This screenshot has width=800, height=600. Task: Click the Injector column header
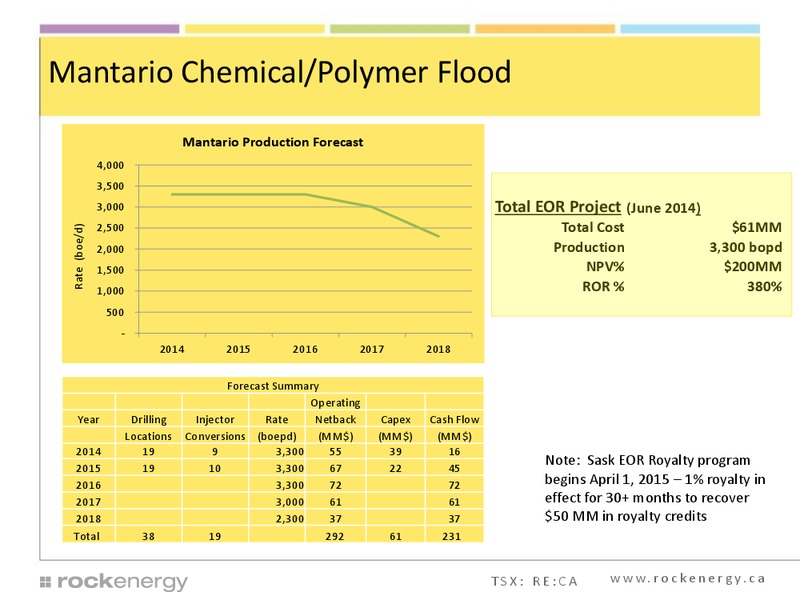(x=215, y=420)
